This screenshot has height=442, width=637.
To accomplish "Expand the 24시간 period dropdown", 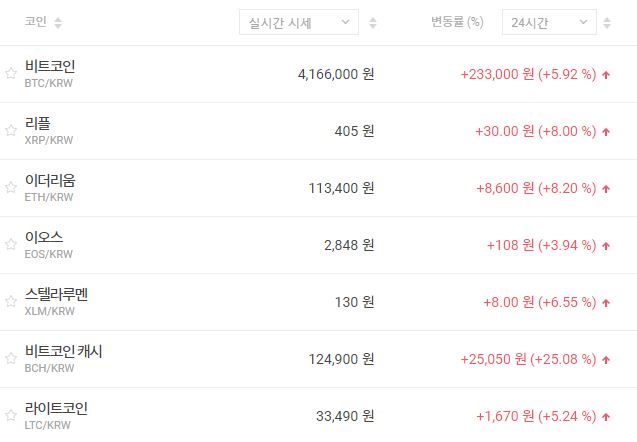I will coord(548,23).
